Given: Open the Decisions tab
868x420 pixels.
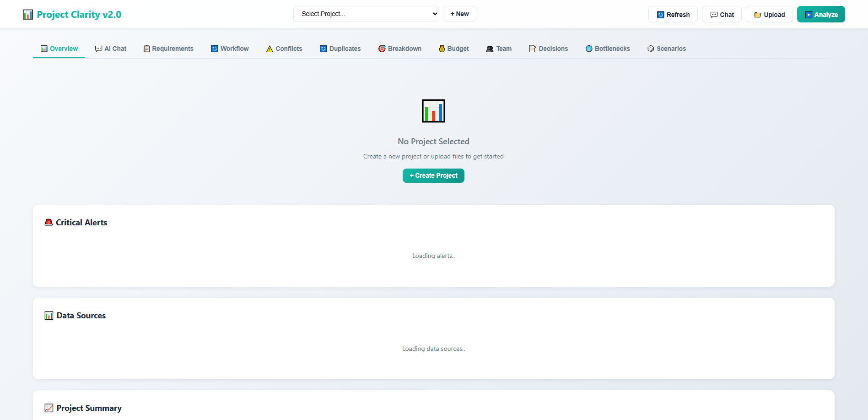Looking at the screenshot, I should 548,49.
